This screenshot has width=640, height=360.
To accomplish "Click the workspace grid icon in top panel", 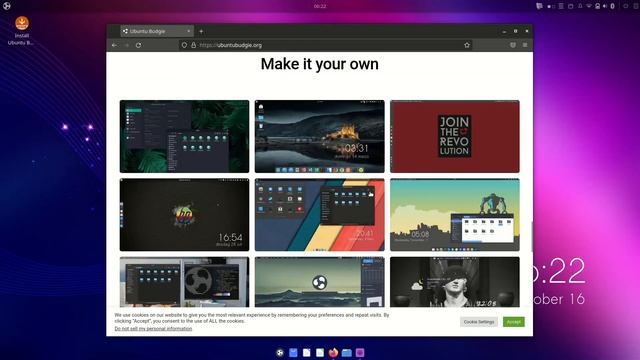I will tap(551, 6).
